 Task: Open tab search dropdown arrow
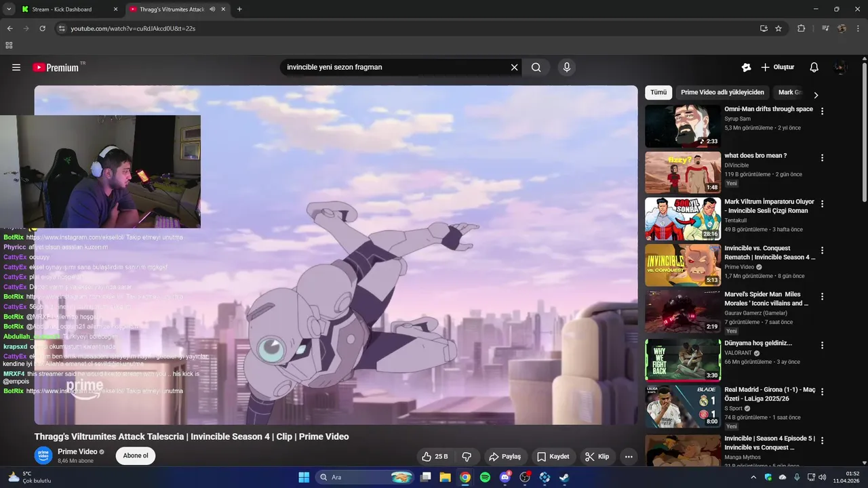(x=9, y=9)
